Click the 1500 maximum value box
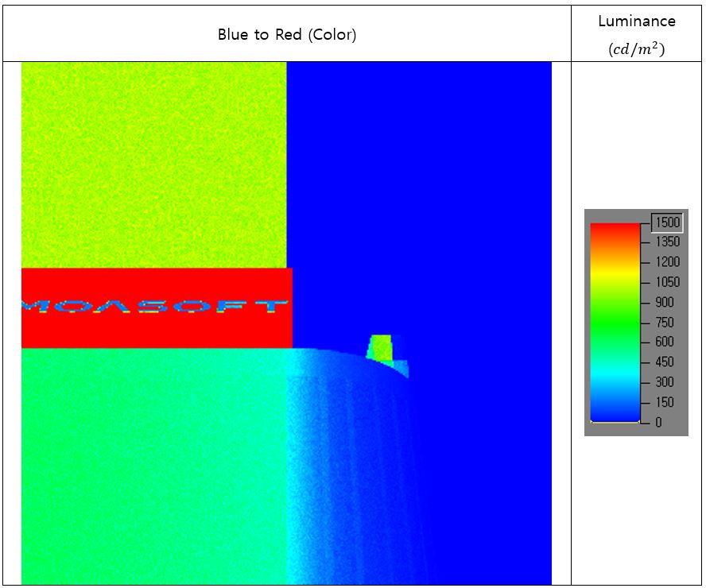Image resolution: width=706 pixels, height=588 pixels. click(x=667, y=222)
